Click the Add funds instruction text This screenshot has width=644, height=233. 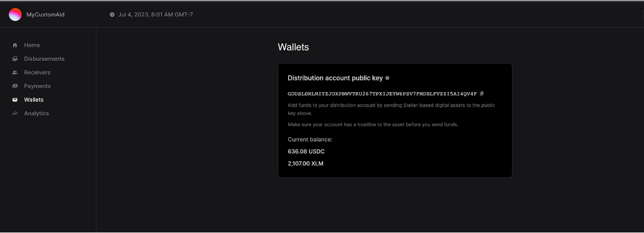pos(391,109)
